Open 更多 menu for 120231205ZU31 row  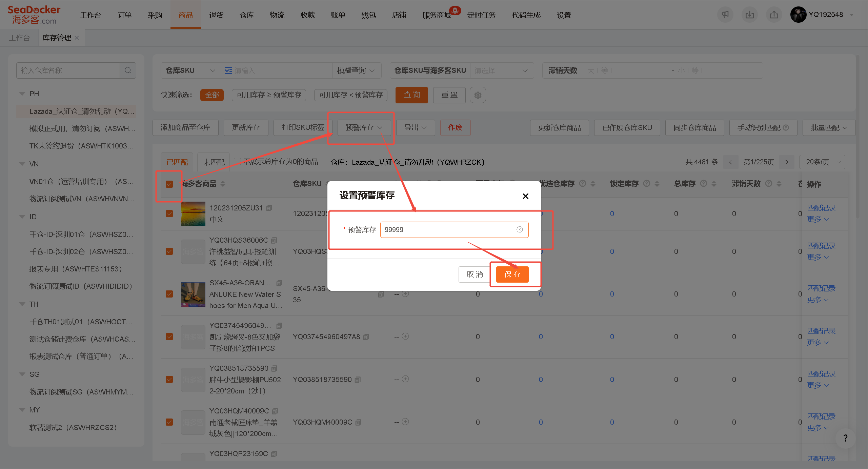point(817,219)
